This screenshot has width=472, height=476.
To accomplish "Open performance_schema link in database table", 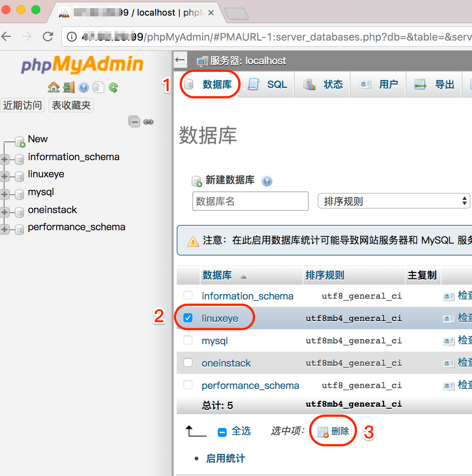I will pyautogui.click(x=251, y=385).
